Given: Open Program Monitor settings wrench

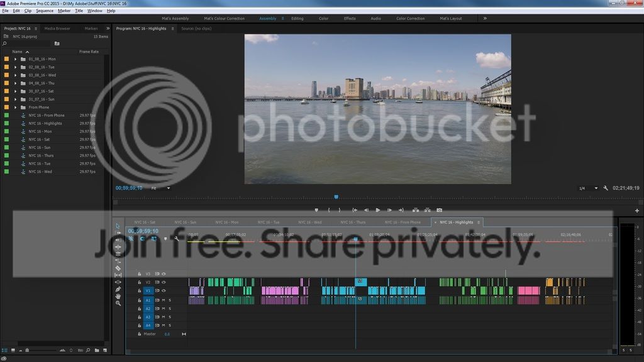Looking at the screenshot, I should (x=606, y=188).
